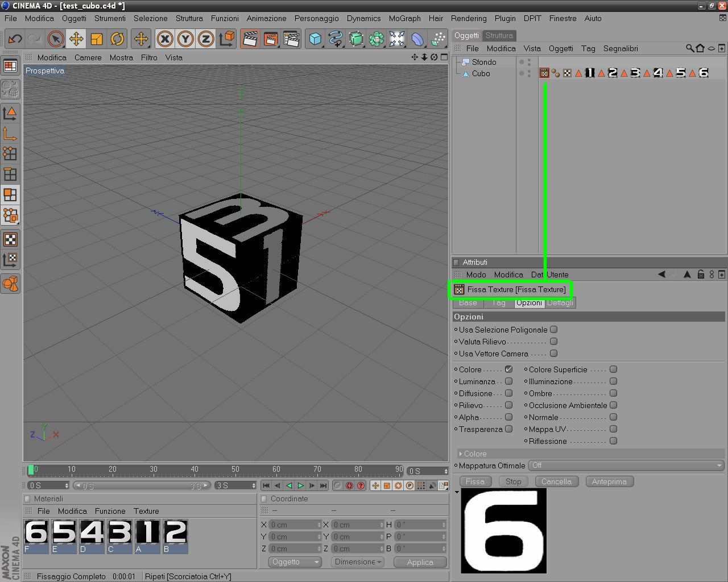
Task: Click the Stop button
Action: coord(513,481)
